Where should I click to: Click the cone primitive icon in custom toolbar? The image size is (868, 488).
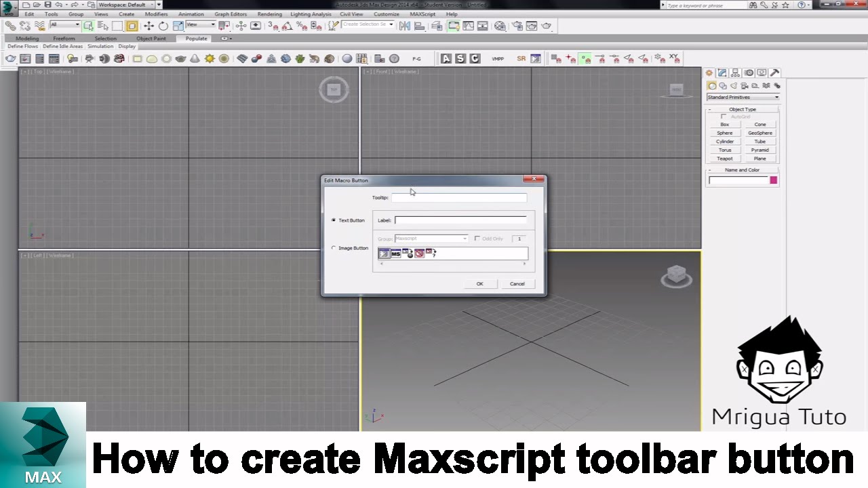click(195, 59)
